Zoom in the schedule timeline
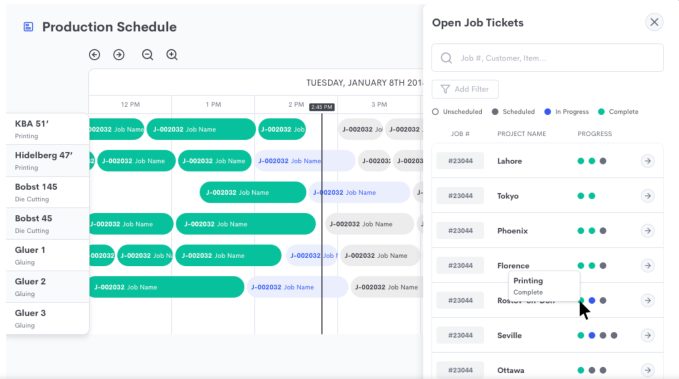 (172, 55)
